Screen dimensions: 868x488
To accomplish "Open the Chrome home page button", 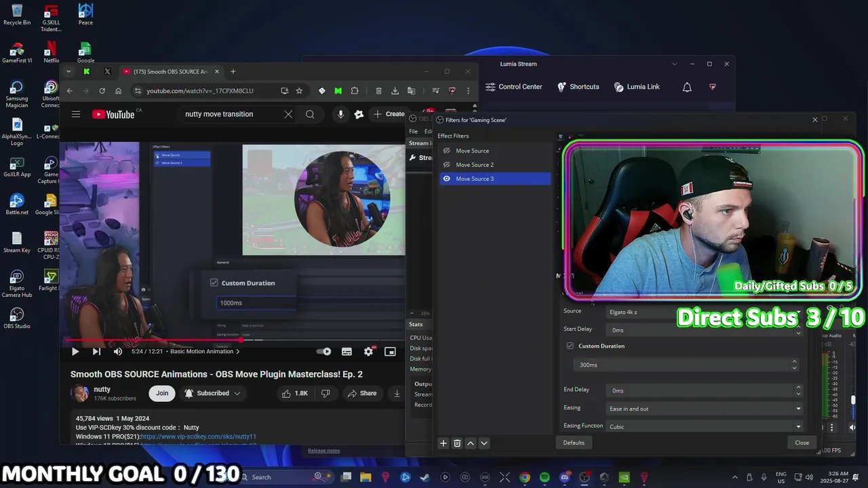I will 118,91.
